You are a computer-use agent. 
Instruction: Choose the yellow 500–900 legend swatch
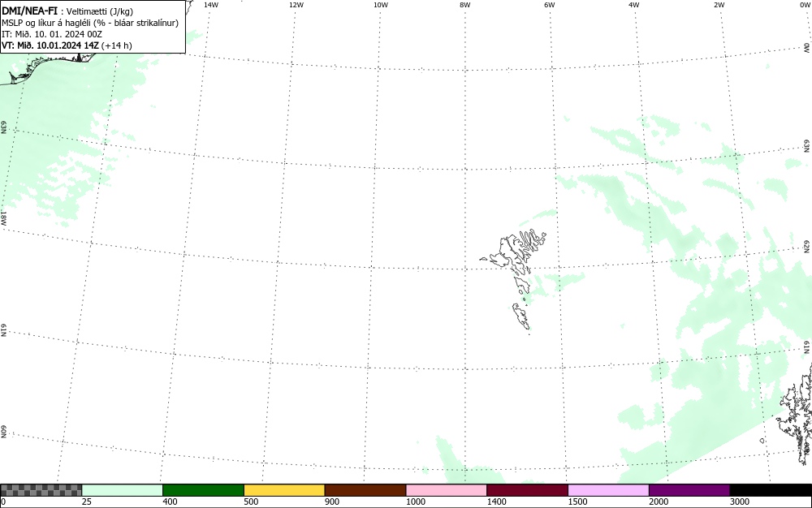click(x=284, y=490)
